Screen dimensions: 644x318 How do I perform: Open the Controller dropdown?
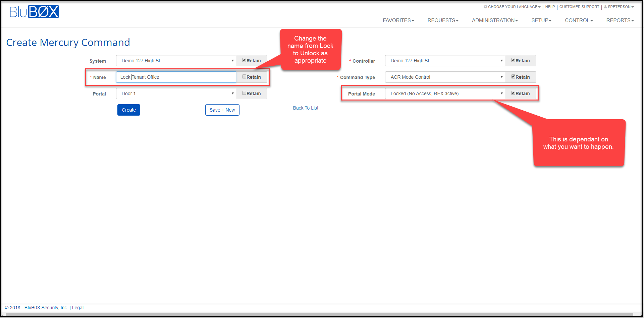[x=445, y=61]
